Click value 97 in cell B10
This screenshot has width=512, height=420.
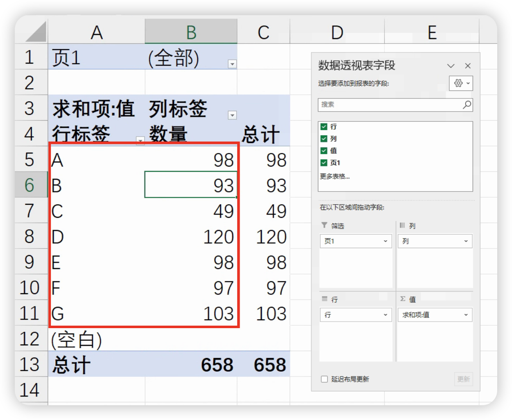191,288
